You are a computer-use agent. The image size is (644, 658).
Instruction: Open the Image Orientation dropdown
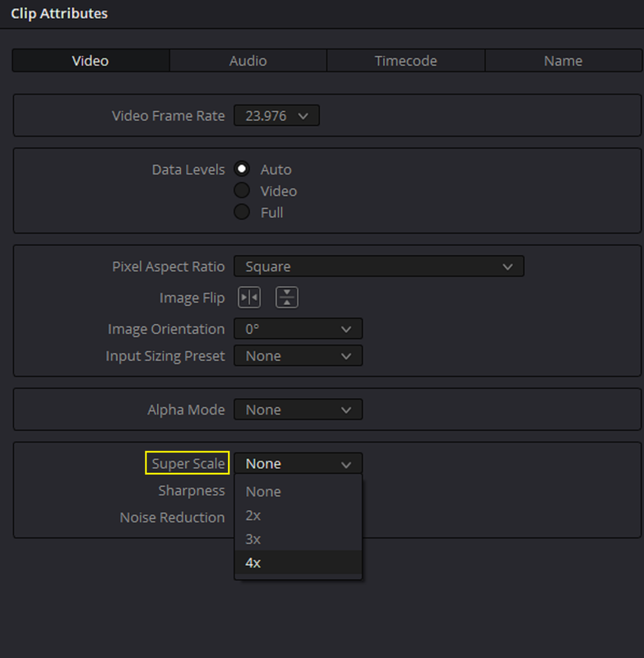click(x=298, y=329)
